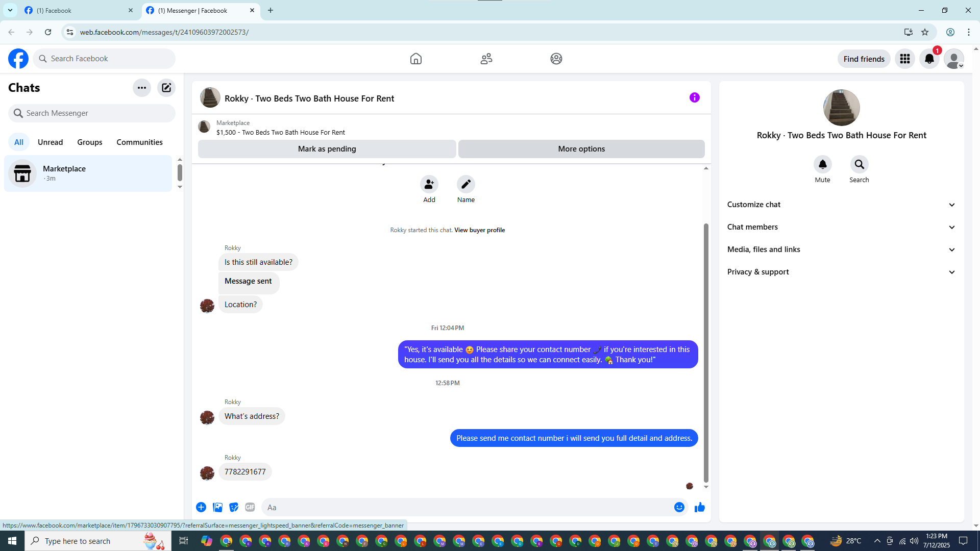Open the sticker picker icon

(x=234, y=507)
